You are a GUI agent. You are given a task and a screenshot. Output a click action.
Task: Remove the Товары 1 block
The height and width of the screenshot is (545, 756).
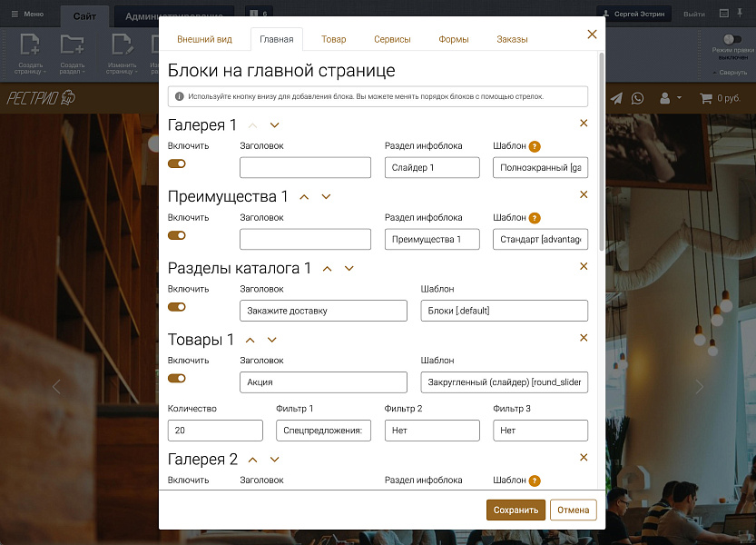coord(584,338)
